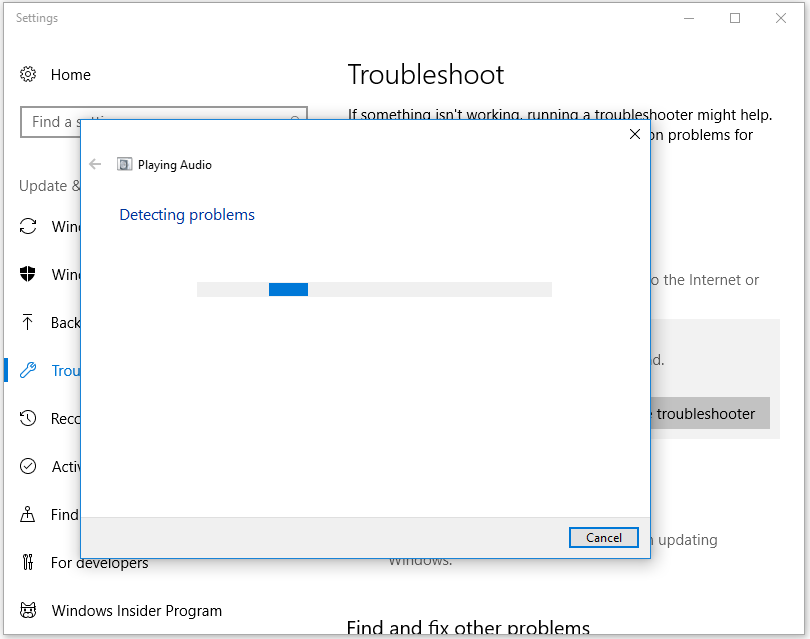This screenshot has width=810, height=639.
Task: Click the Activation checkmark circle icon
Action: tap(28, 466)
